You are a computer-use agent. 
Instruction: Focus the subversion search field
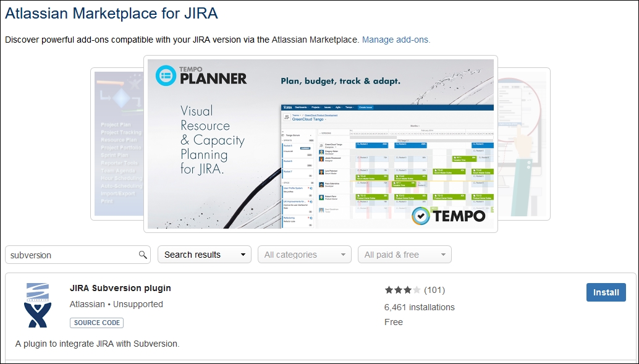coord(78,255)
